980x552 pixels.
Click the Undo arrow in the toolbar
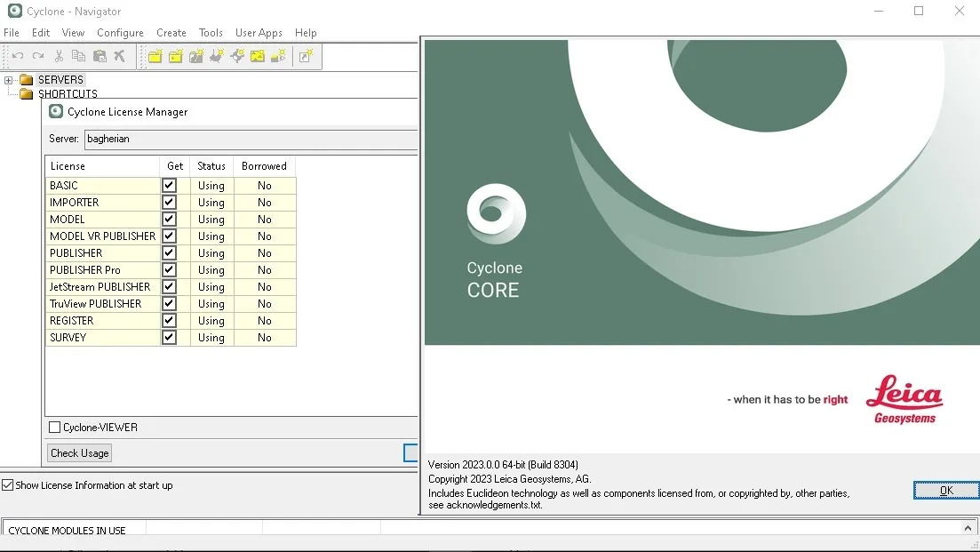pos(18,56)
